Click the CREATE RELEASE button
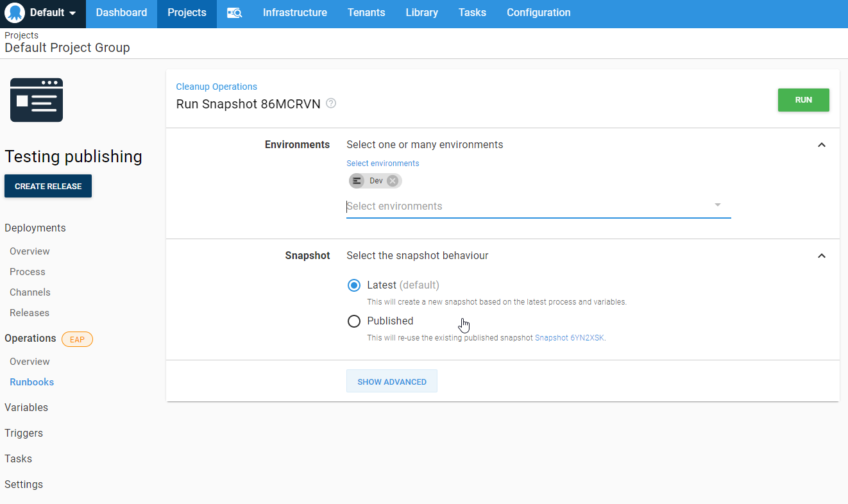 48,186
